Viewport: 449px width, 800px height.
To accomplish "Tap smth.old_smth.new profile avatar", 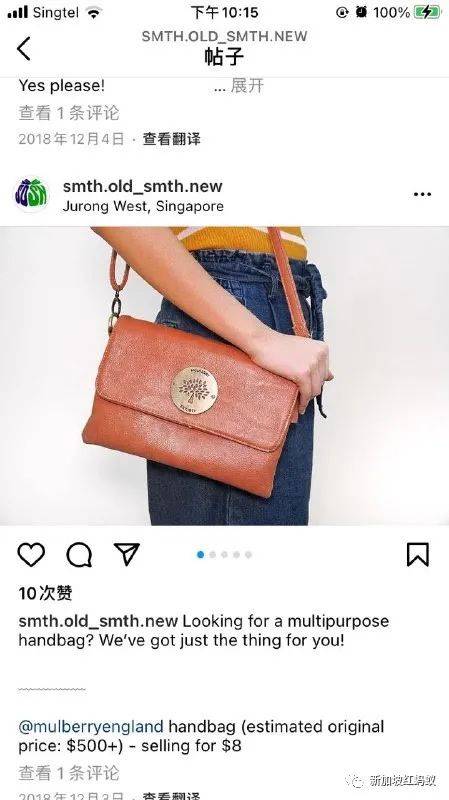I will pyautogui.click(x=31, y=194).
